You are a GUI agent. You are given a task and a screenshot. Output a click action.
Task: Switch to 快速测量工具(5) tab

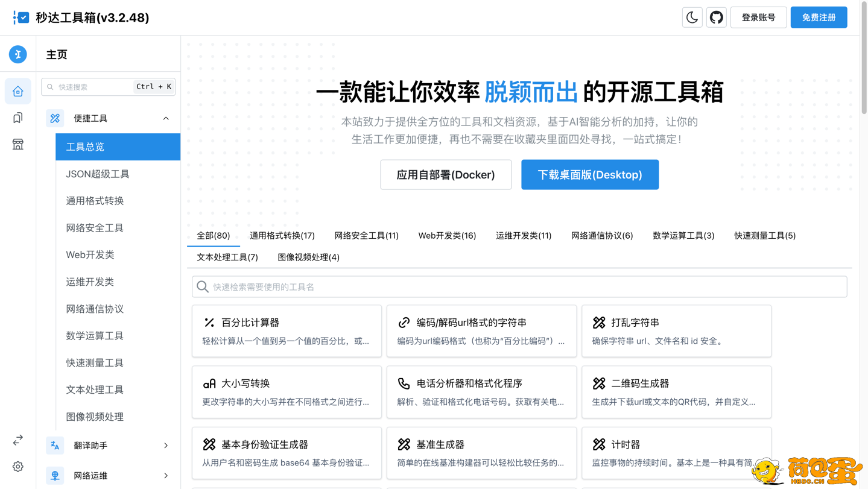pos(765,236)
